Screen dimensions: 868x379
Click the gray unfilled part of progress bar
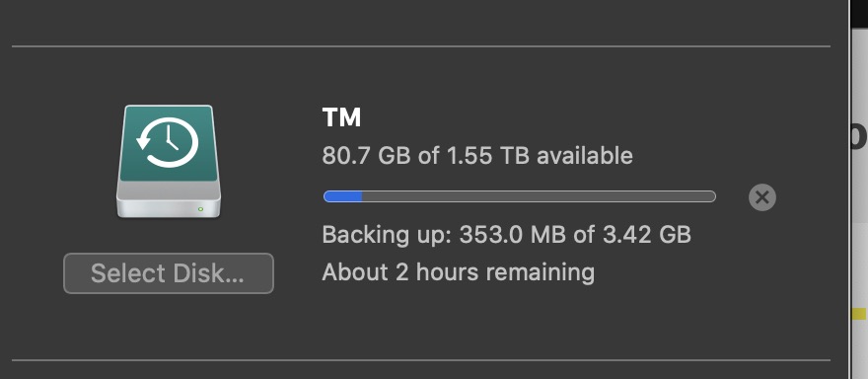pos(539,196)
